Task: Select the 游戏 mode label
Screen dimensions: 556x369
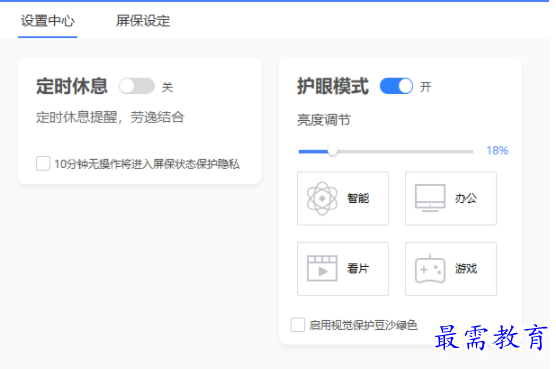Action: click(x=466, y=269)
